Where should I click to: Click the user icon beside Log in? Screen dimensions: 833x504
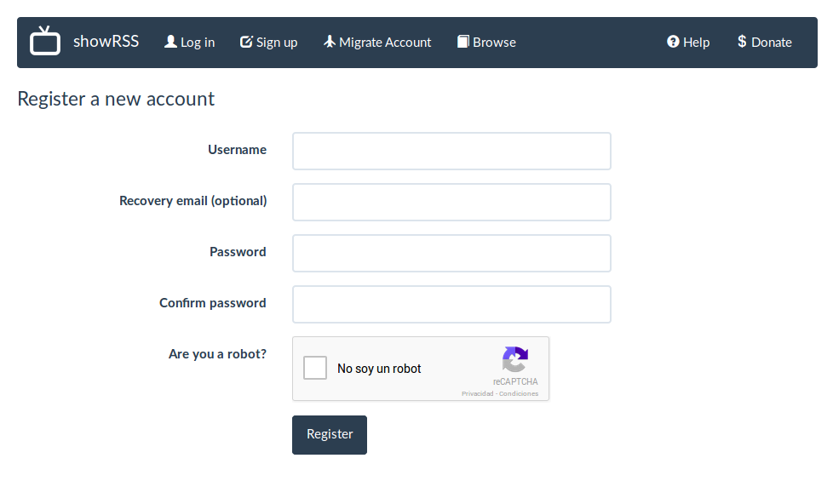pos(170,42)
